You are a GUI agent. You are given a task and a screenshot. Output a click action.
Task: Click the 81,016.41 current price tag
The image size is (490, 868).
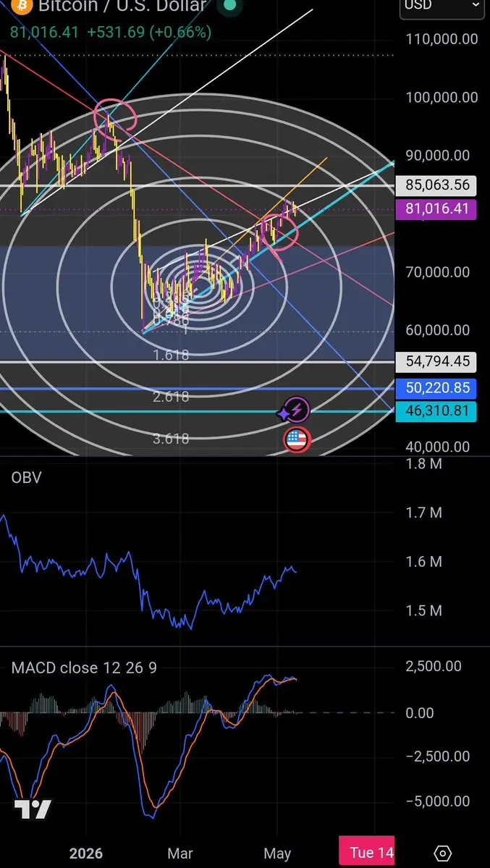click(437, 209)
